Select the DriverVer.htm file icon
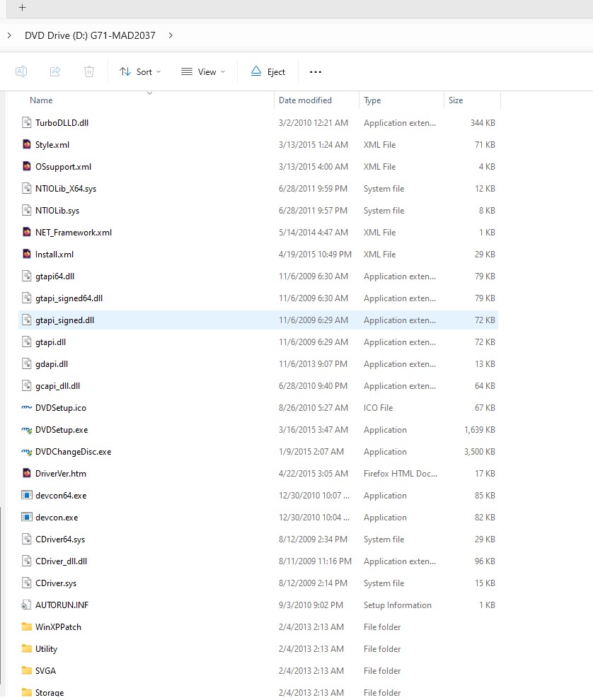The image size is (593, 700). tap(27, 474)
